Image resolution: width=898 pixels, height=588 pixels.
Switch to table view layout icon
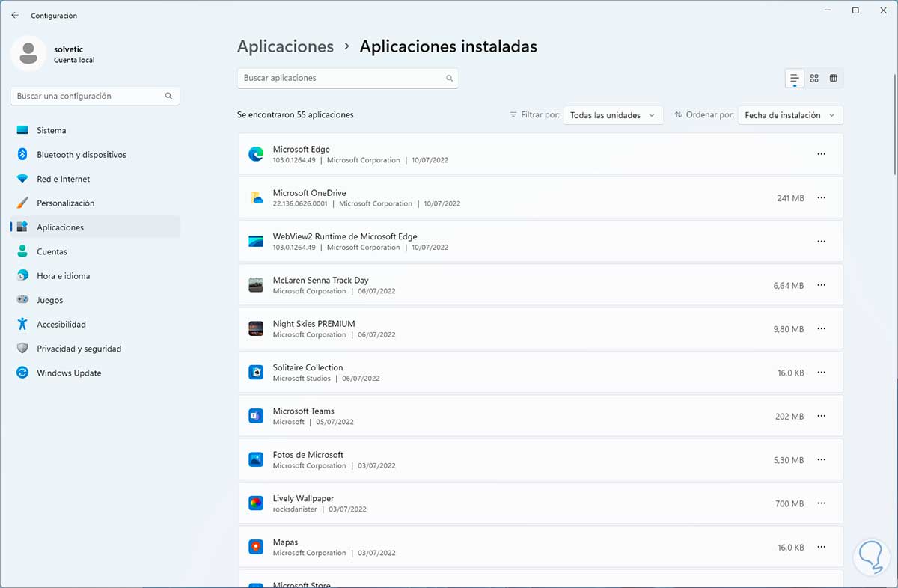coord(833,78)
